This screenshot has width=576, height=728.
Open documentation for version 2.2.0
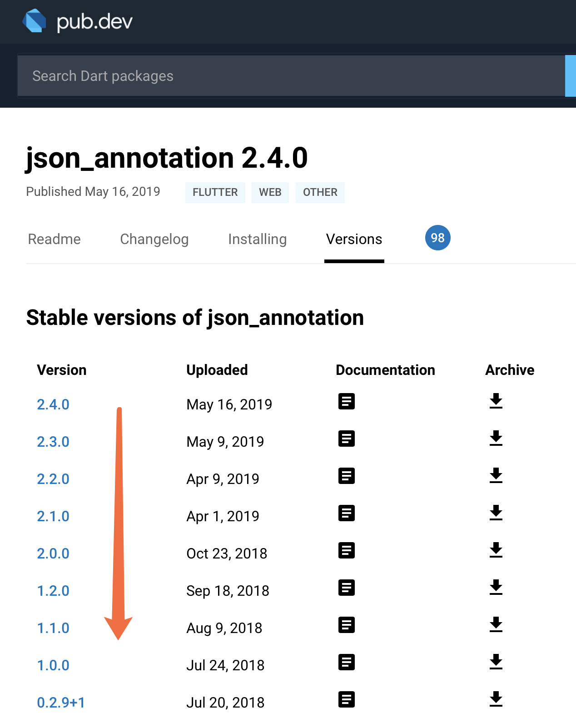346,476
